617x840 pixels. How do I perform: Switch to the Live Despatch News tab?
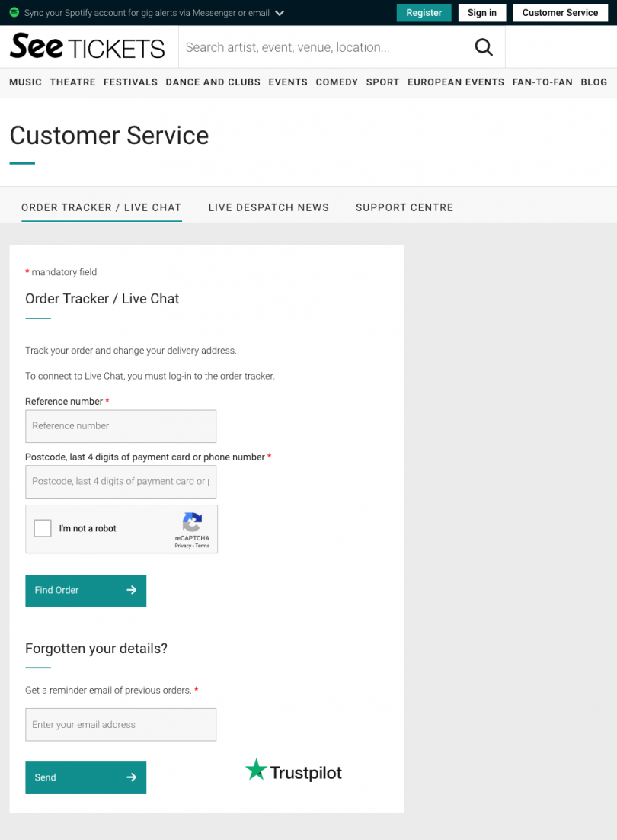coord(269,207)
